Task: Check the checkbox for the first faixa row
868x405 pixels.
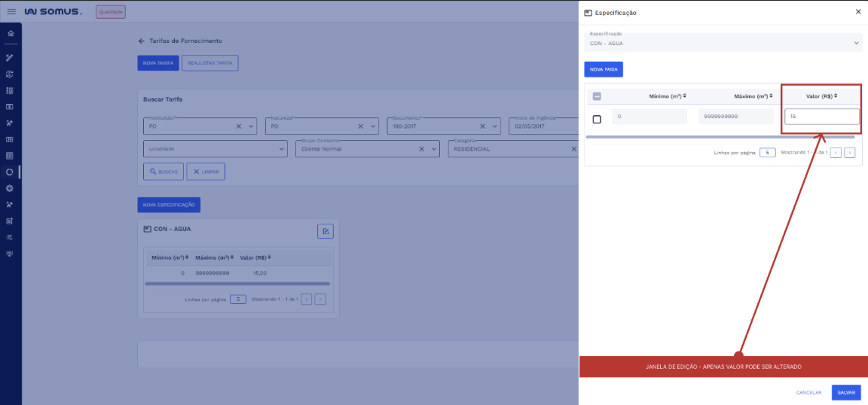Action: (597, 119)
